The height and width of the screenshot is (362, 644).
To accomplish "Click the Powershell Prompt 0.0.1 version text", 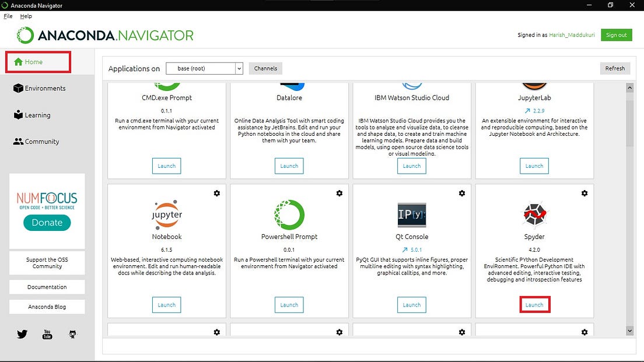I will 289,249.
